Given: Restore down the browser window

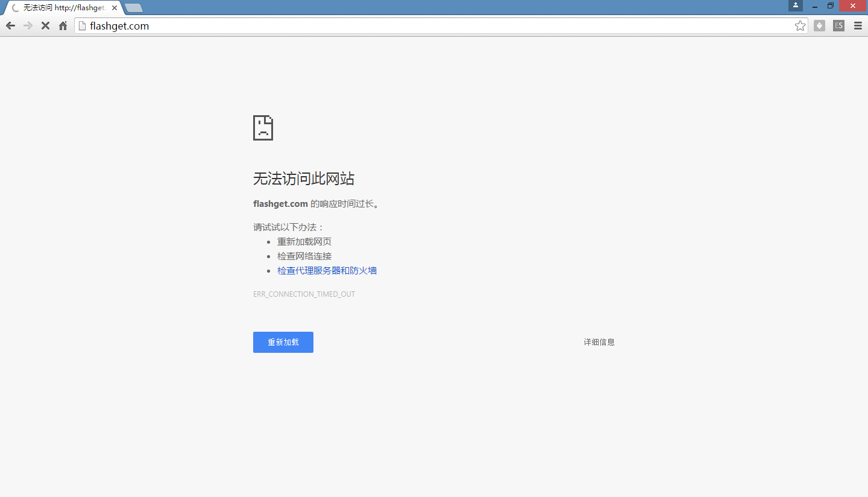Looking at the screenshot, I should click(x=831, y=6).
